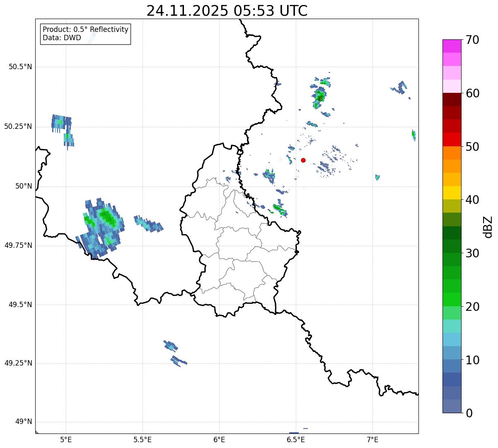Click the bright green swatch above 20 dBZ

point(452,299)
